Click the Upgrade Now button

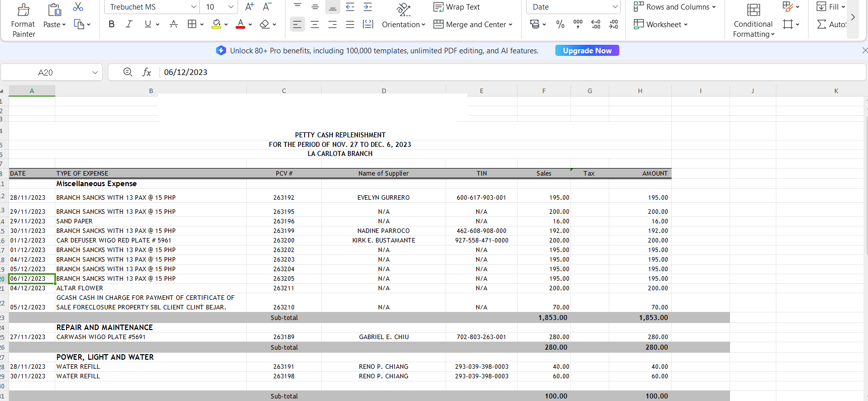pyautogui.click(x=587, y=50)
